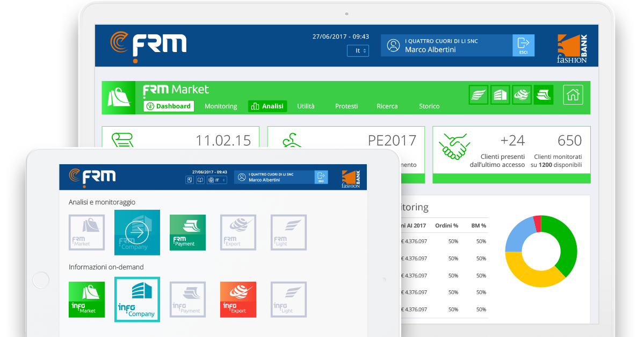Image resolution: width=644 pixels, height=337 pixels.
Task: Click the ESCI exit button on small tablet
Action: click(321, 177)
